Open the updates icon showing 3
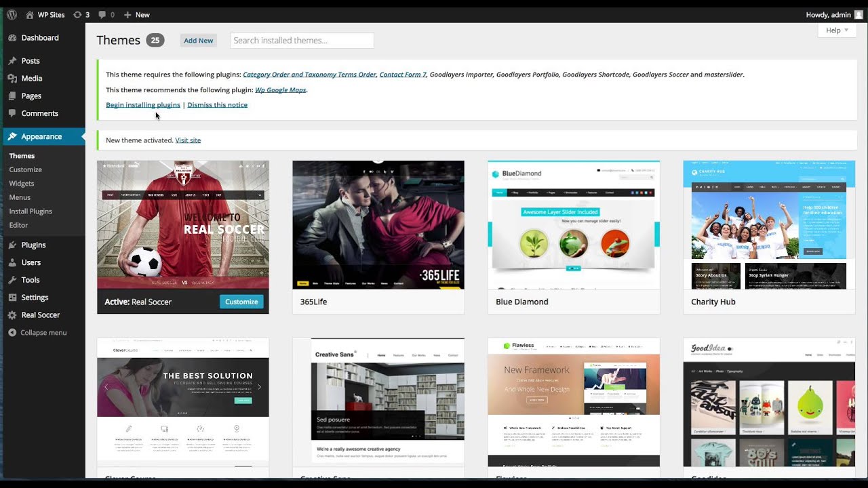 pyautogui.click(x=77, y=14)
